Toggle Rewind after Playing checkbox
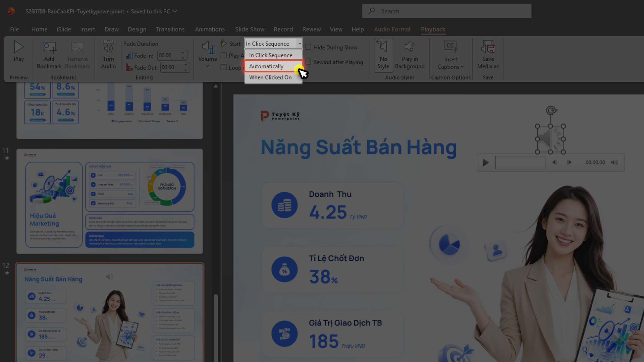Screen dimensions: 644x362 [308, 62]
